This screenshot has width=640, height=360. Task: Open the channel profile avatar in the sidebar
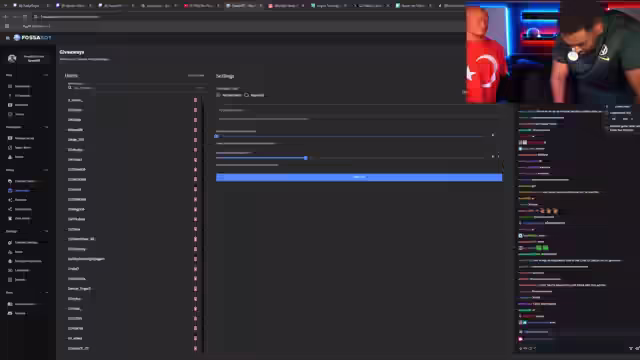tap(12, 58)
